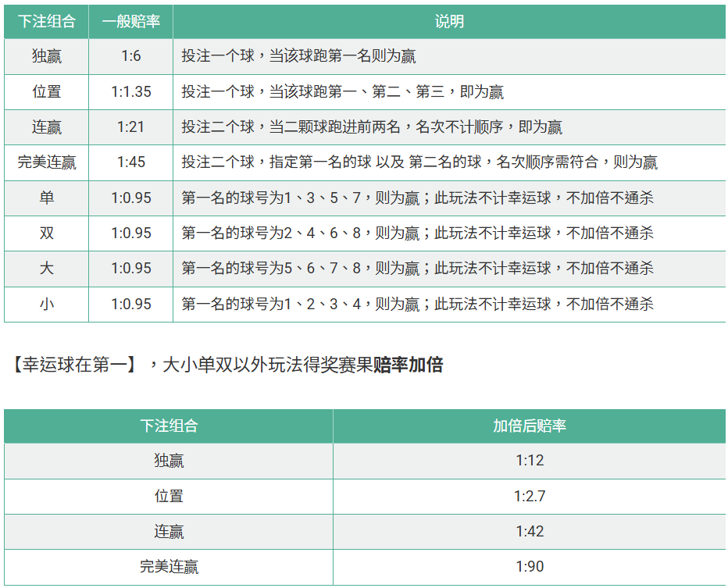
Task: Click the 1:12 doubled odds value
Action: [x=530, y=461]
